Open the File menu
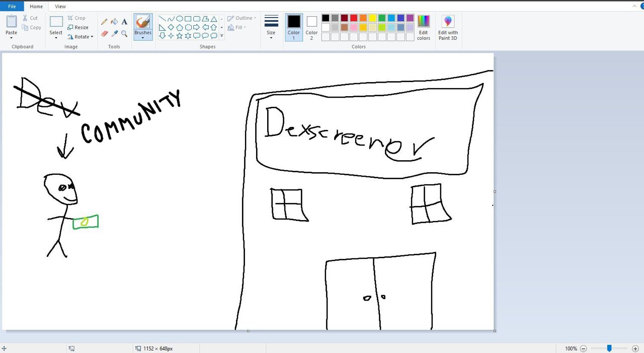This screenshot has width=644, height=353. pyautogui.click(x=12, y=7)
